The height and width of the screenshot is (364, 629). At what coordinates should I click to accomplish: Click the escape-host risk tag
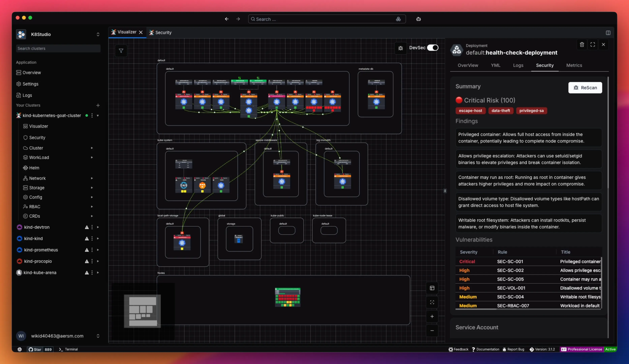[x=471, y=111]
